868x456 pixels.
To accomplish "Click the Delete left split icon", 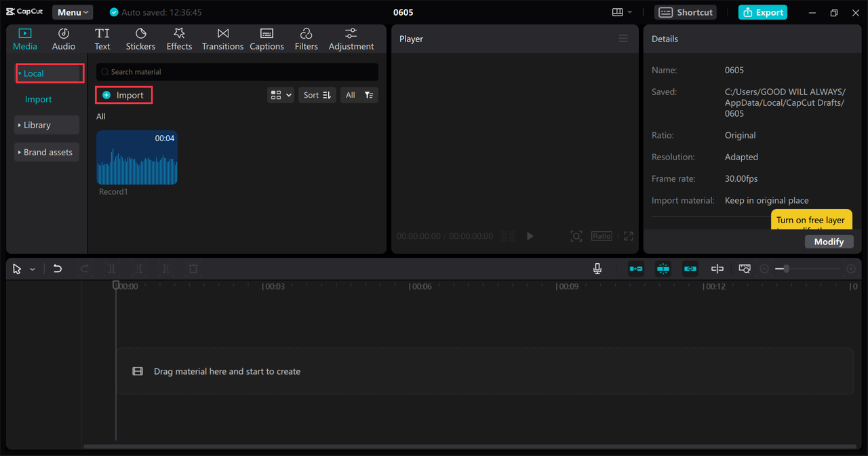I will [x=139, y=269].
